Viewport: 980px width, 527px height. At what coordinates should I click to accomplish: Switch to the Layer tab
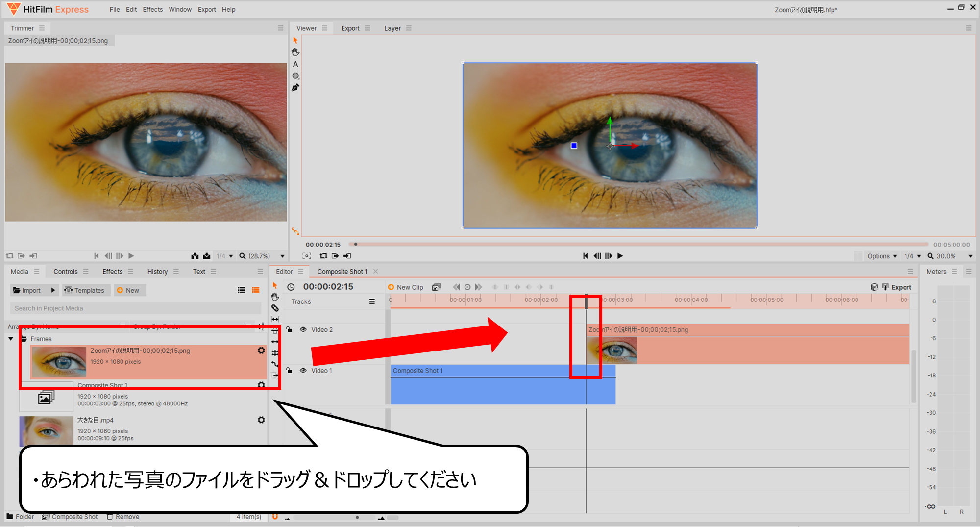point(392,28)
